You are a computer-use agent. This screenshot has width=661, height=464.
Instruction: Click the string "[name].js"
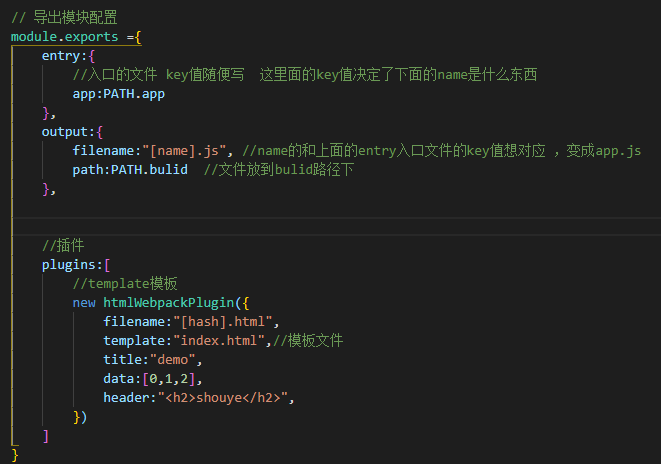click(184, 151)
